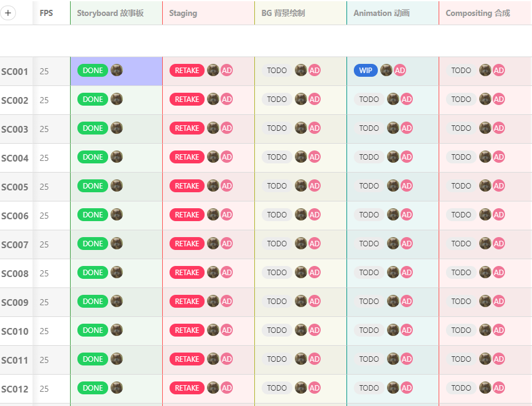Click the cat avatar in SC006 Storyboard cell

click(x=117, y=214)
